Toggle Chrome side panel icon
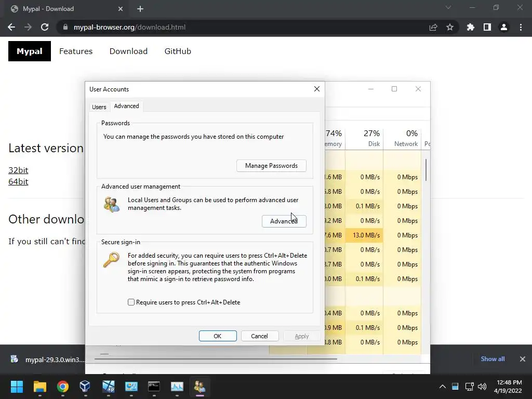Screen dimensions: 532x399 tap(487, 27)
